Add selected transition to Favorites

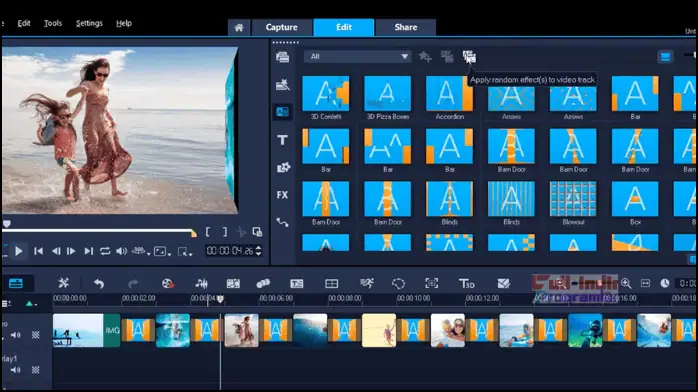(425, 57)
